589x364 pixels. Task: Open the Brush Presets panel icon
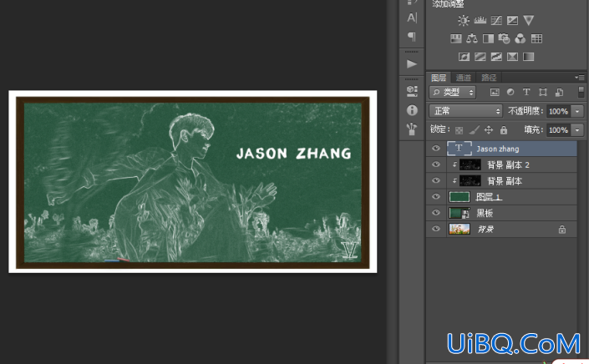click(412, 129)
